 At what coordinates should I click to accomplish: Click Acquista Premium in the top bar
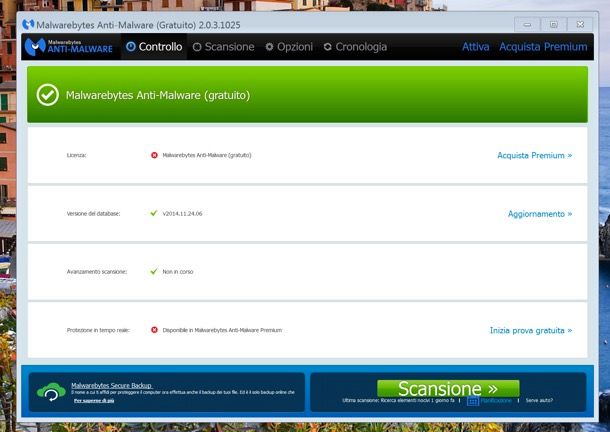click(543, 47)
